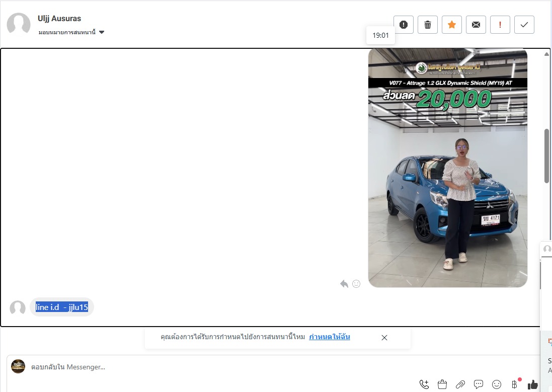This screenshot has width=552, height=392.
Task: Click the 'line i.d - jjlu15' message bubble
Action: (x=62, y=307)
